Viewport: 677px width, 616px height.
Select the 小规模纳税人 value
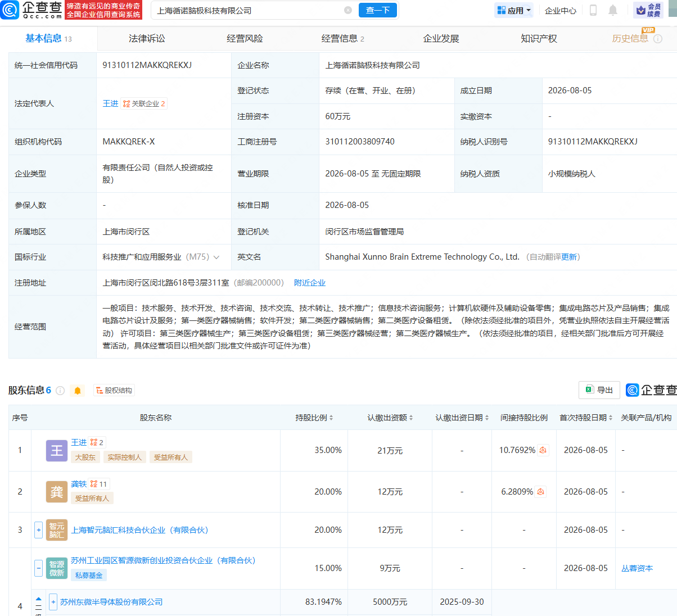[x=571, y=174]
